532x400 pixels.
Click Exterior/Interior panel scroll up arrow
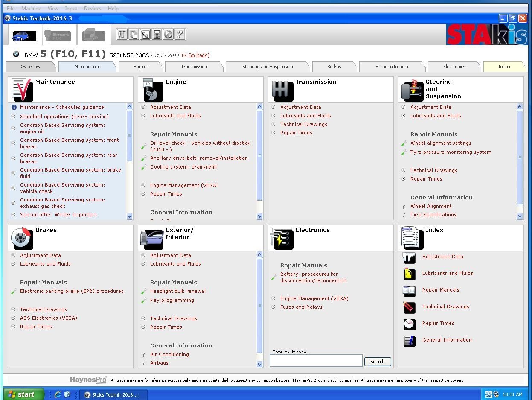click(x=260, y=255)
